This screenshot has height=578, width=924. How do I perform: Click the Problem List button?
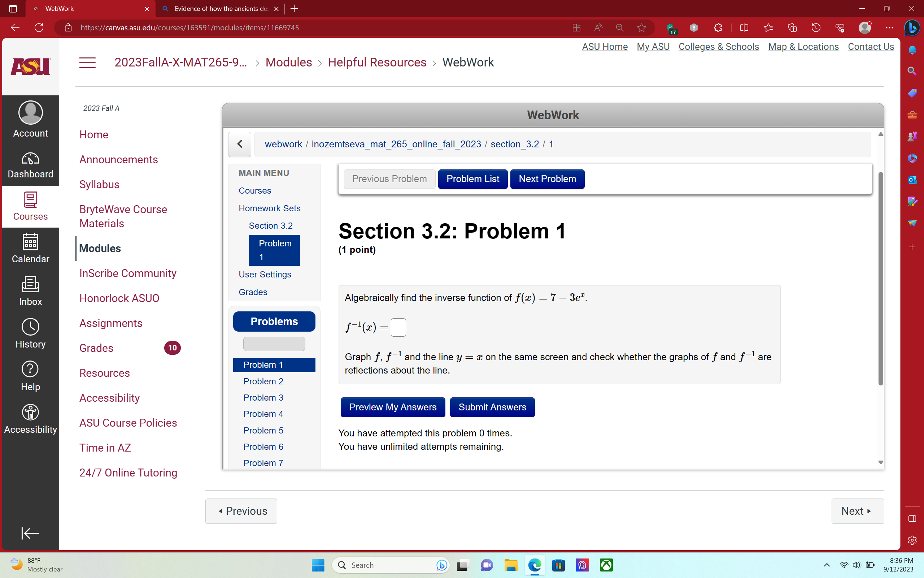pos(473,179)
